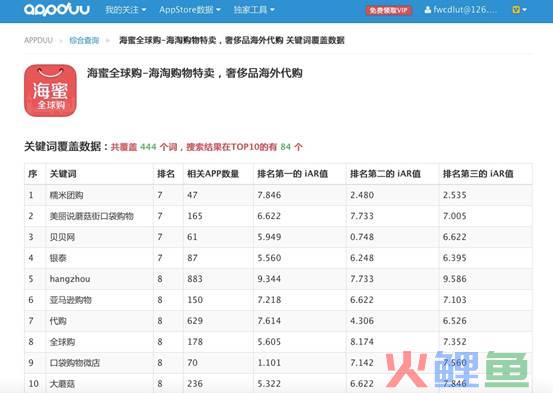Click the 排名第二的 iAR值 column header
This screenshot has width=553, height=393.
coord(385,174)
